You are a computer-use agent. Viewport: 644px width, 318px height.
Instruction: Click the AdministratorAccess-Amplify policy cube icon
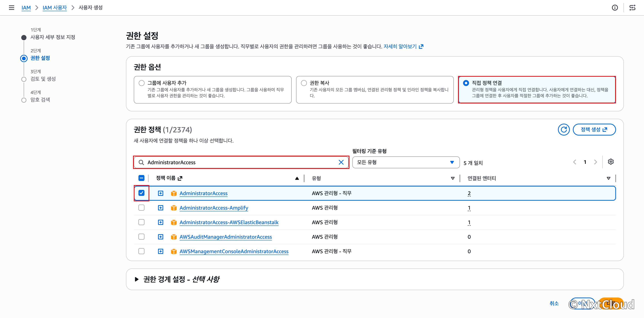click(174, 208)
